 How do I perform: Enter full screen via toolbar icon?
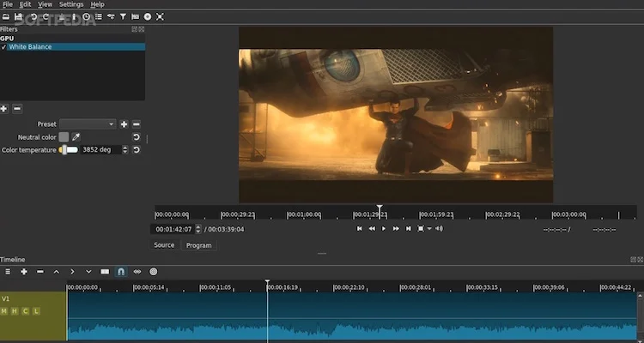coord(161,17)
